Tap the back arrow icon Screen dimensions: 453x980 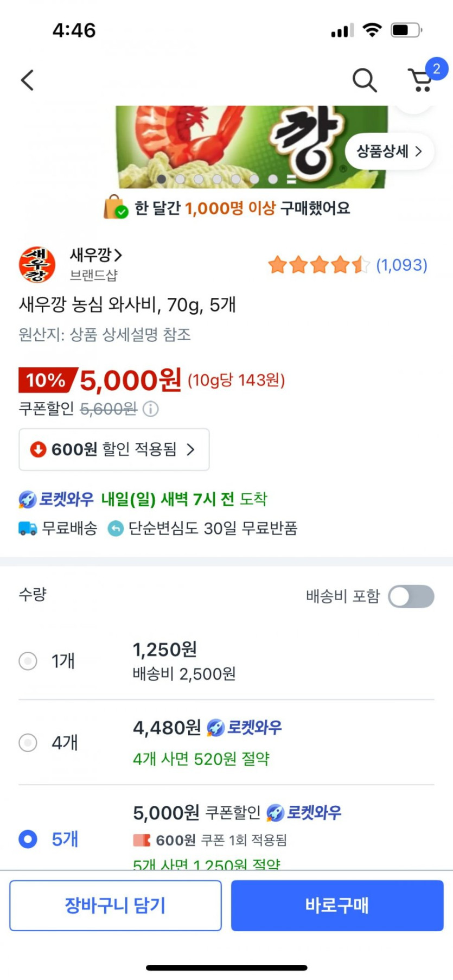(x=28, y=80)
